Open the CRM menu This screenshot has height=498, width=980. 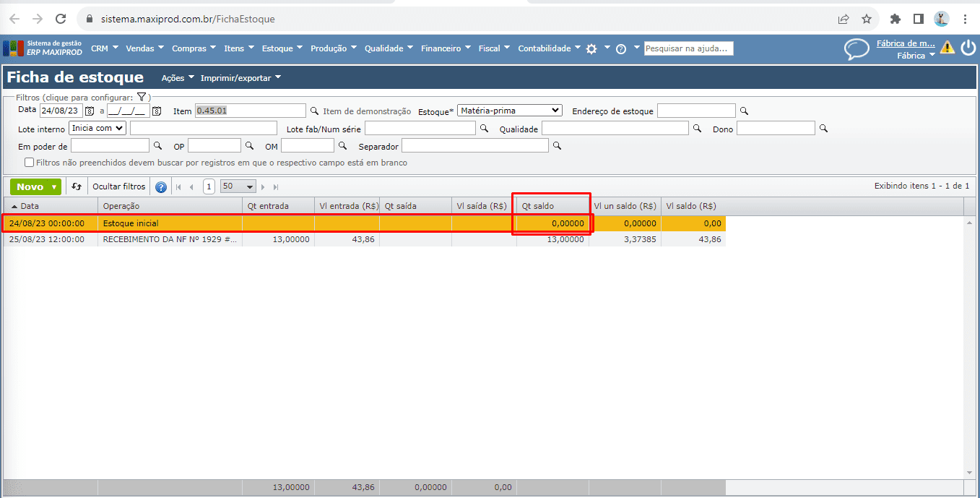(x=105, y=48)
